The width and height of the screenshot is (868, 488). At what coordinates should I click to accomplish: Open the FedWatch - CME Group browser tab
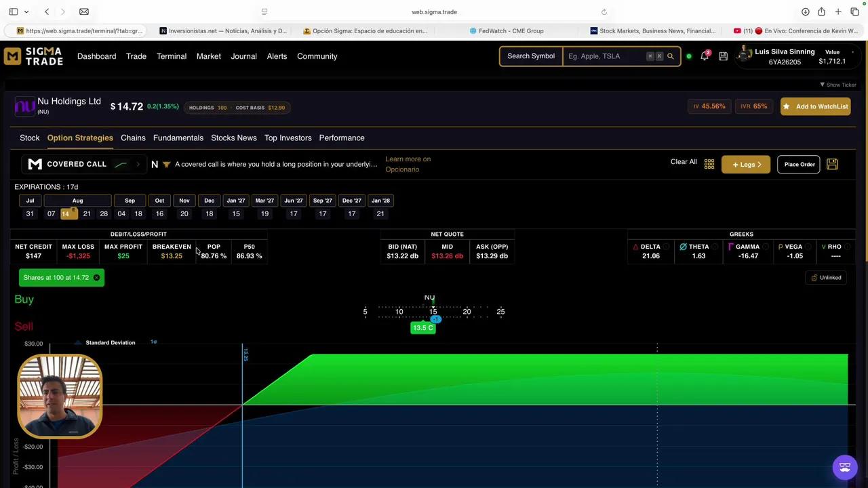[x=507, y=30]
